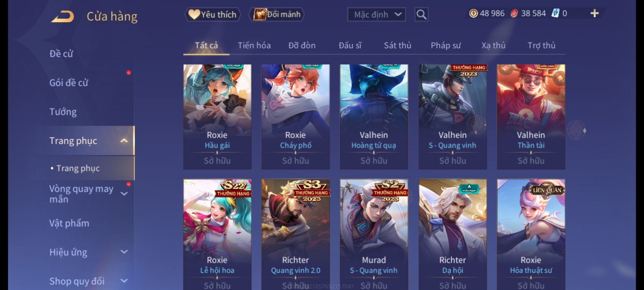Viewport: 644px width, 290px height.
Task: Select the Tiến hóa filter tab
Action: [254, 45]
